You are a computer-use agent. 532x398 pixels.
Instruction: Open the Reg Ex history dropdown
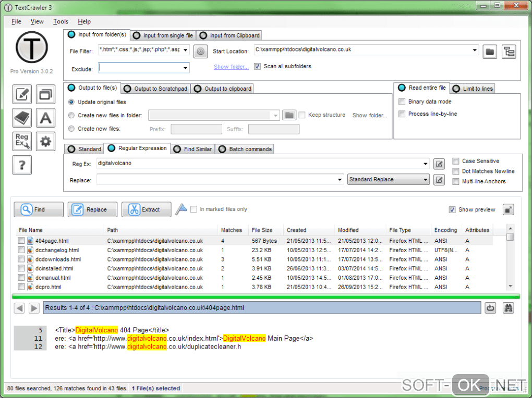pyautogui.click(x=425, y=164)
